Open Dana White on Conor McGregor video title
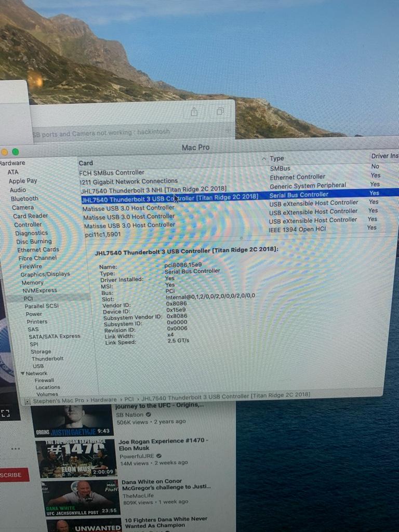The height and width of the screenshot is (532, 399). pyautogui.click(x=166, y=484)
